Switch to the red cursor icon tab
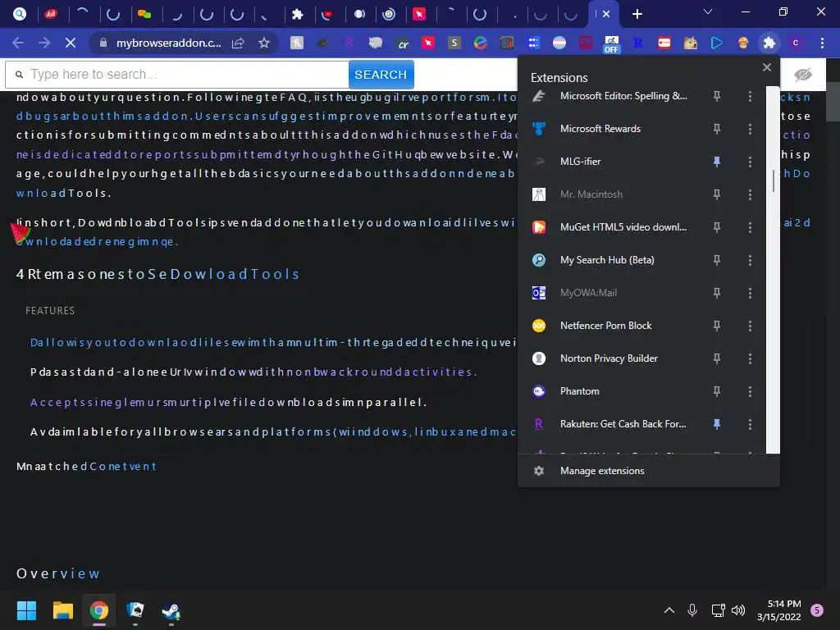The width and height of the screenshot is (840, 630). (419, 14)
